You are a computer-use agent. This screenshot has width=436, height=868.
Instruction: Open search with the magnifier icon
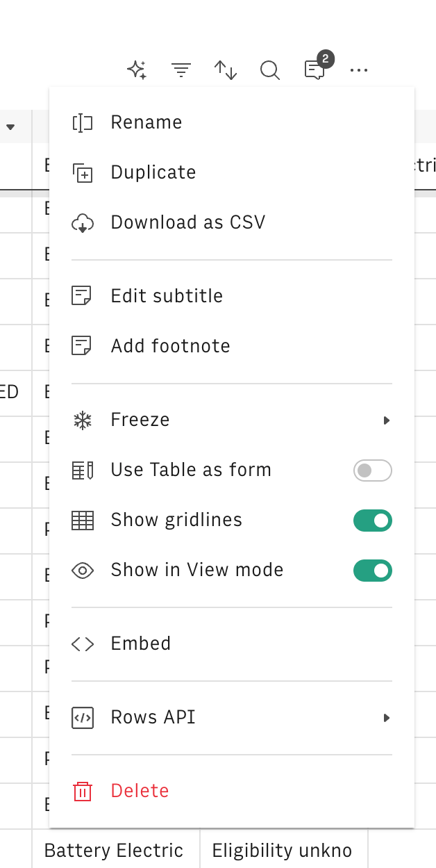pyautogui.click(x=270, y=69)
